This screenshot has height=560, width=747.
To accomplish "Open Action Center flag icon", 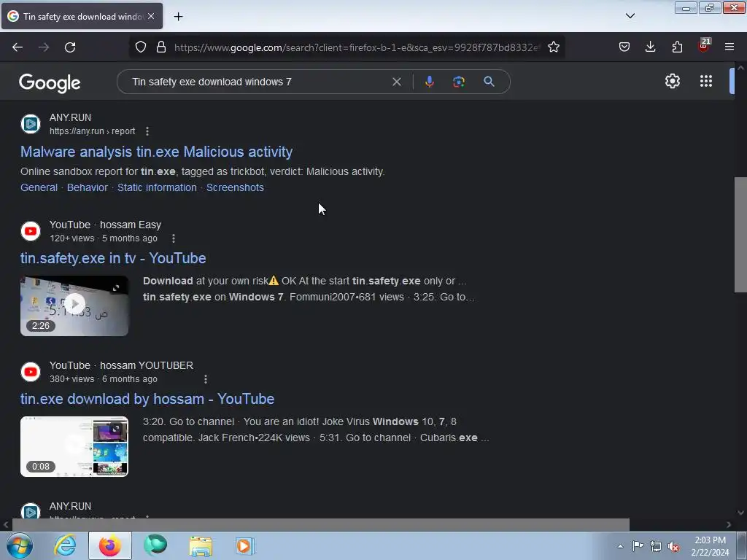I will (638, 546).
